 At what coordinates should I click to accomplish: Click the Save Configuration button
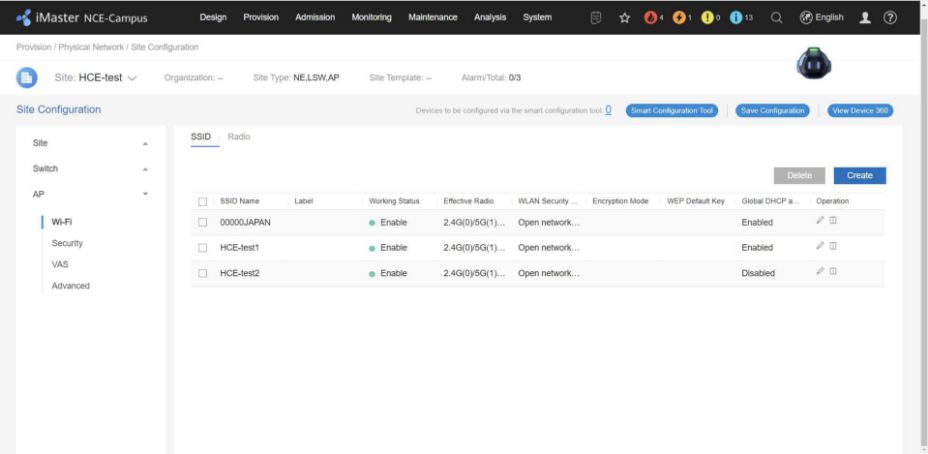(772, 111)
